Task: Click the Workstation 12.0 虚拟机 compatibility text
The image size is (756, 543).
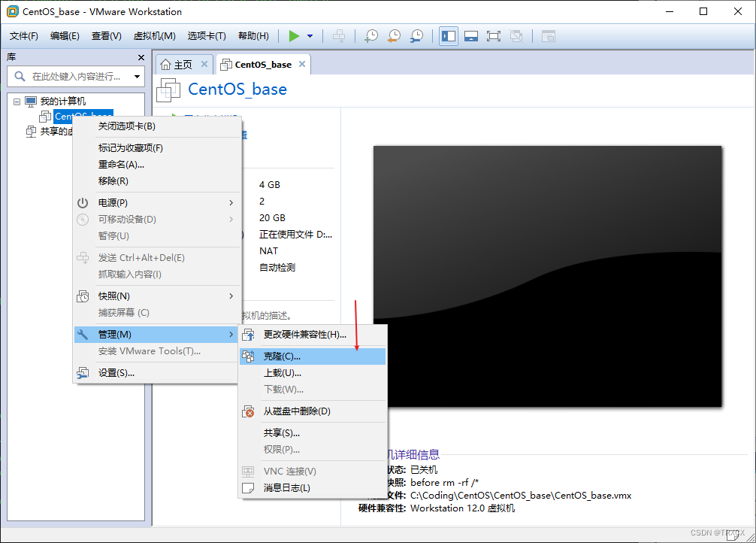Action: [x=462, y=508]
